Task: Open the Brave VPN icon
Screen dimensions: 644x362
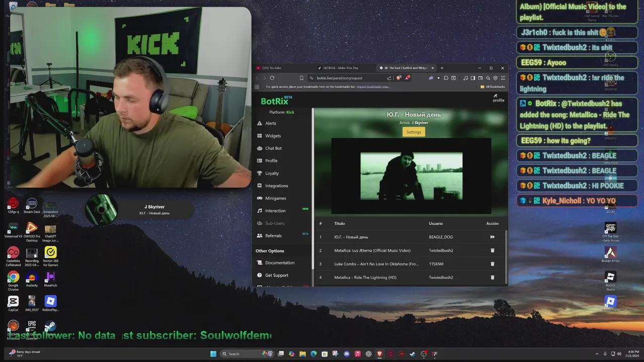Action: (x=496, y=78)
